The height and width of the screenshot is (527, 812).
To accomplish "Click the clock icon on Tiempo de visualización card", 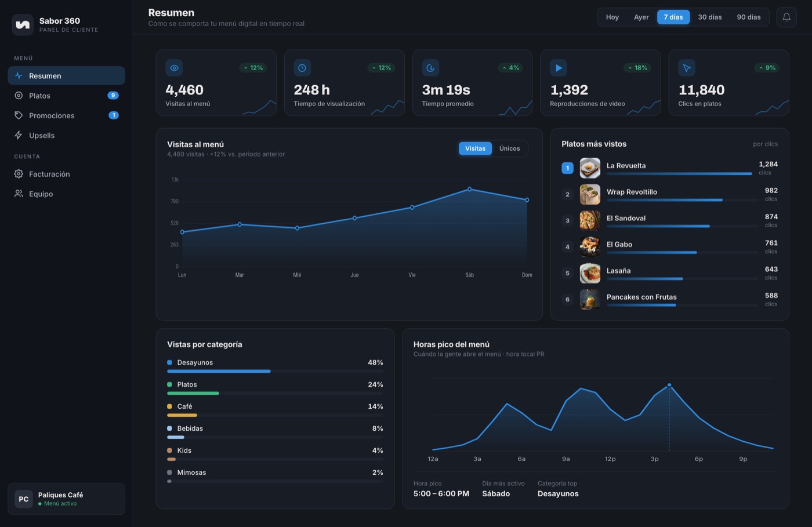I will point(302,68).
